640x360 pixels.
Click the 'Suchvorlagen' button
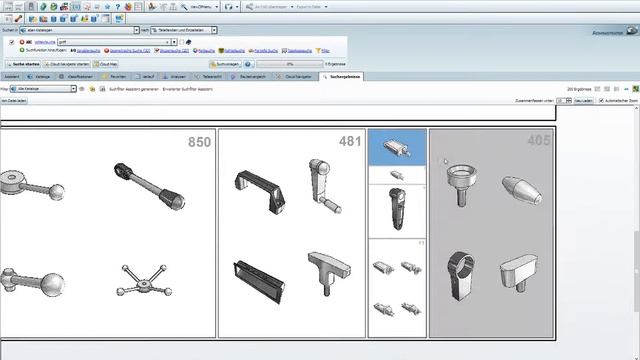224,64
